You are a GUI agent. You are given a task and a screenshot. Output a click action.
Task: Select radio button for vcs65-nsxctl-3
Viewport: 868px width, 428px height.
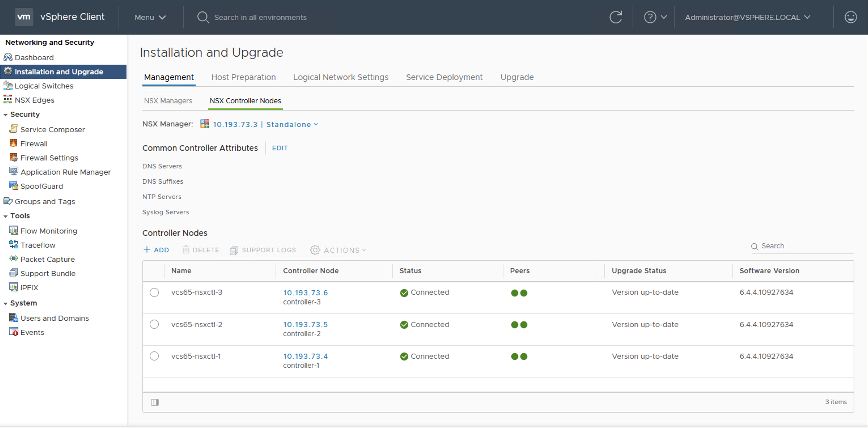[154, 293]
